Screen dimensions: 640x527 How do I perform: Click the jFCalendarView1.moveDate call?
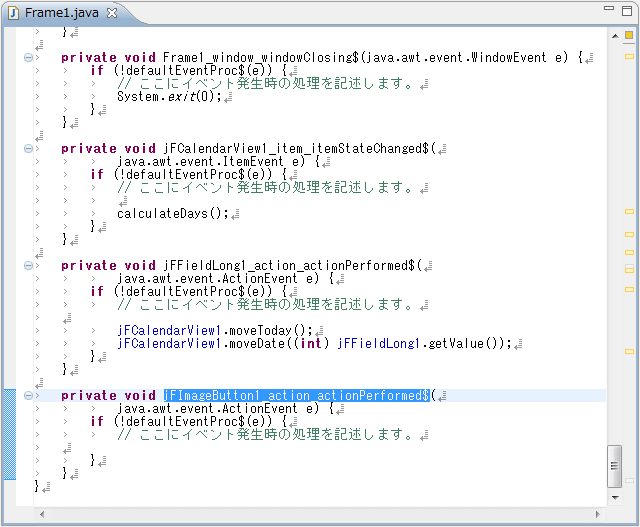(202, 343)
